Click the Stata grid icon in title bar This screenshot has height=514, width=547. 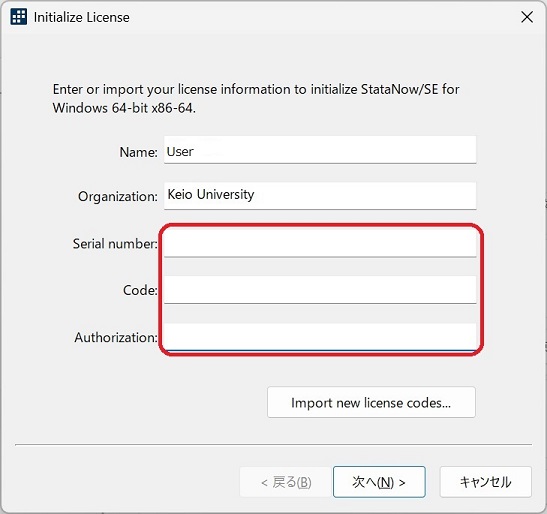[18, 17]
